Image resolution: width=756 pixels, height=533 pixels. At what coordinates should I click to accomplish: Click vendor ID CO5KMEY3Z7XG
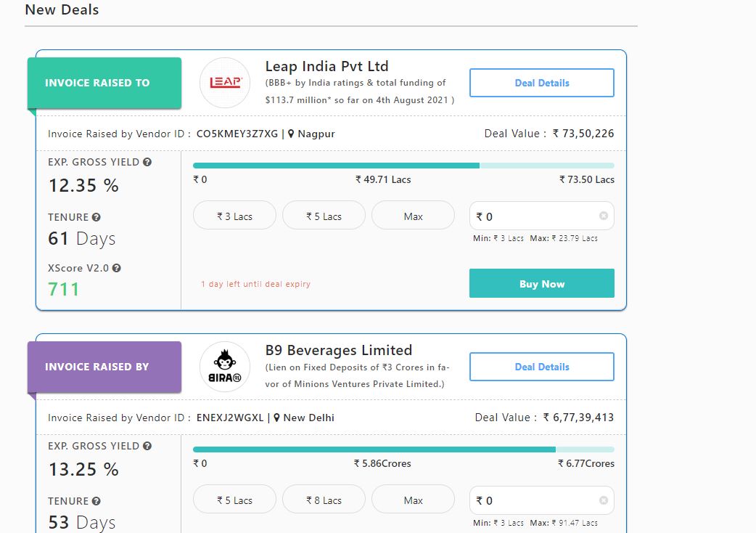pyautogui.click(x=237, y=134)
